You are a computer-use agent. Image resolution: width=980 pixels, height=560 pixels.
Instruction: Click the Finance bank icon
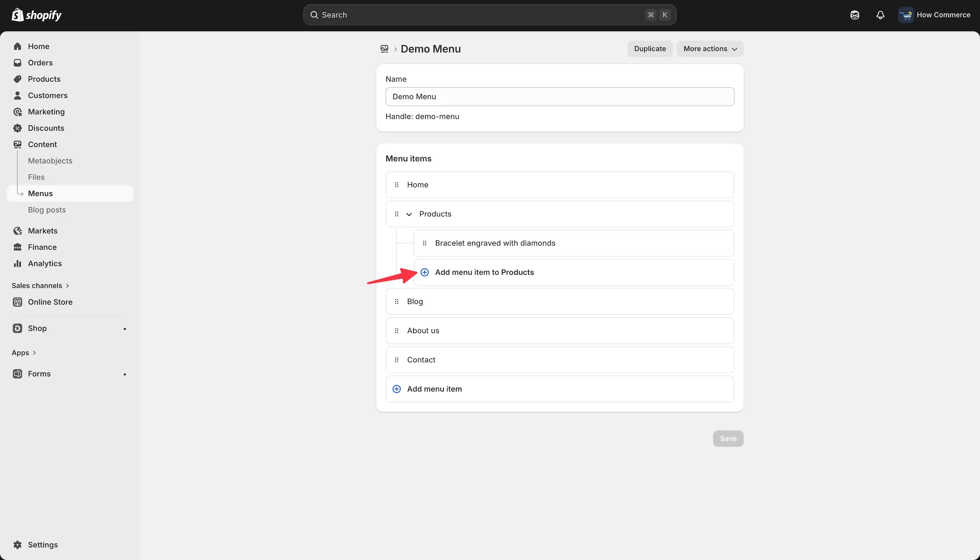17,247
